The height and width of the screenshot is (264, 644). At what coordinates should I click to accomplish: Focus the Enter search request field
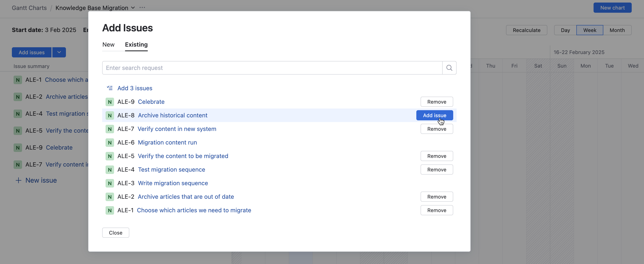click(272, 68)
